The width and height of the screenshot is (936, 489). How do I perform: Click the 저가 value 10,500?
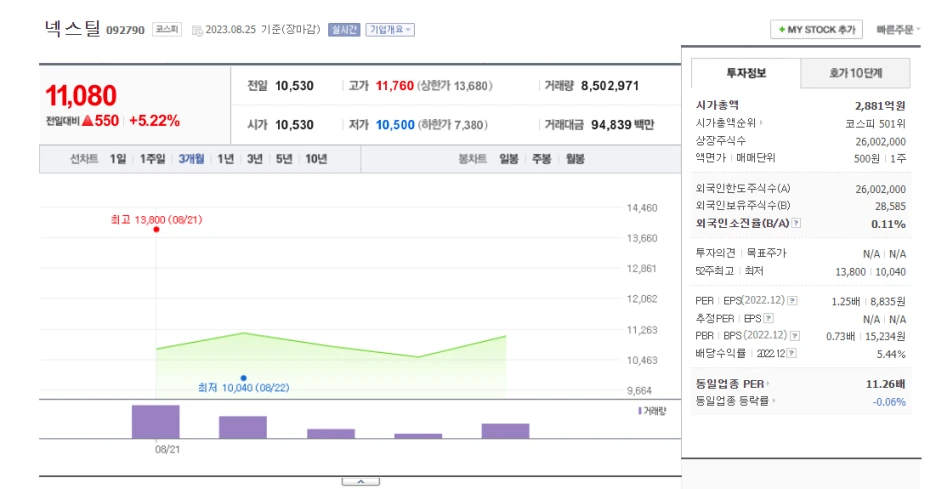pos(395,125)
